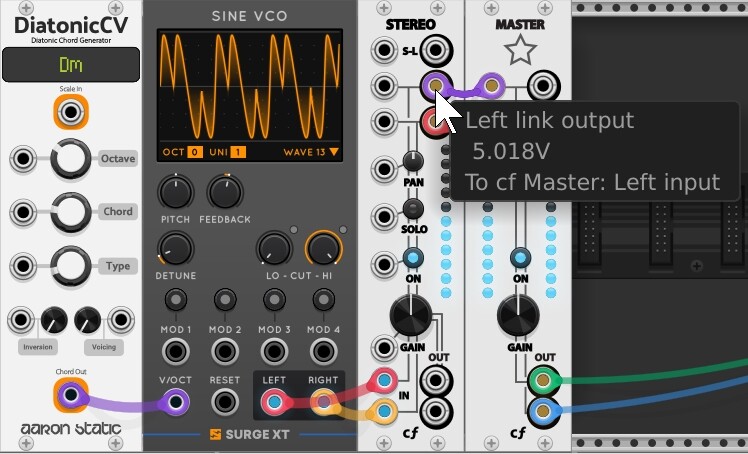
Task: Click the Chord knob on DiatonicCV
Action: 71,212
